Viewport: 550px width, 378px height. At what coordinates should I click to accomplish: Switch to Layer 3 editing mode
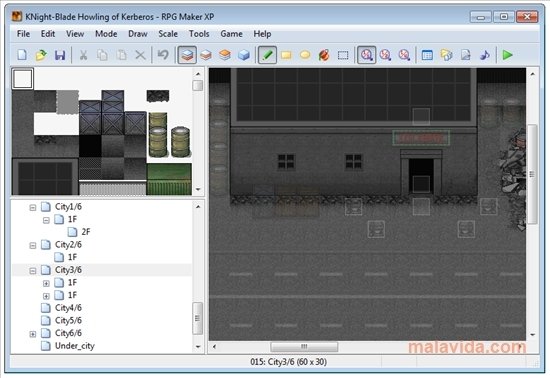pos(225,55)
